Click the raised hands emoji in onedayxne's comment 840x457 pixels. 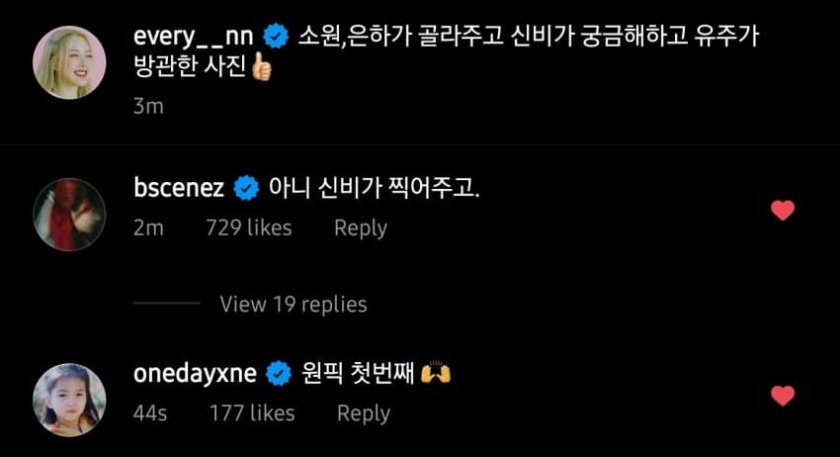pos(437,374)
